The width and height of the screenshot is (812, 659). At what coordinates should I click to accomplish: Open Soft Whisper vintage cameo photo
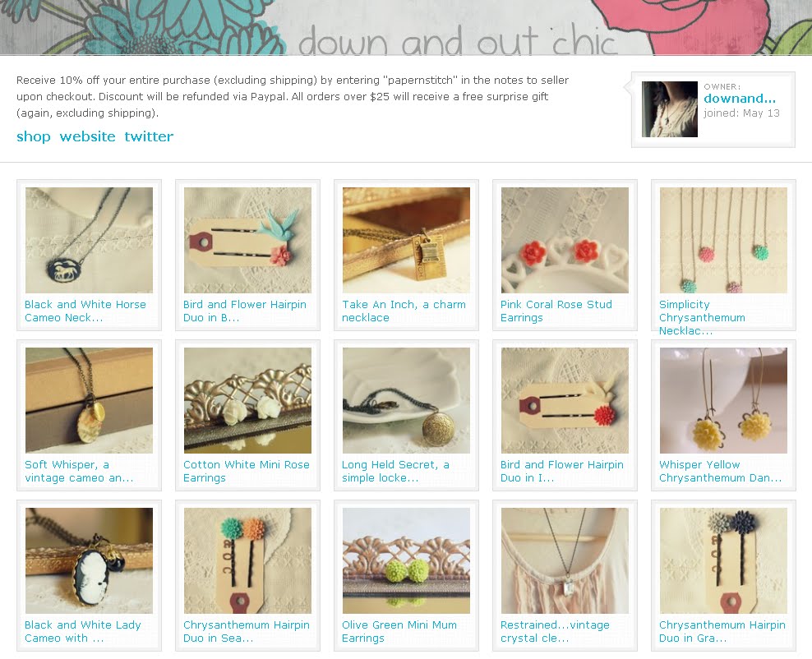tap(89, 401)
